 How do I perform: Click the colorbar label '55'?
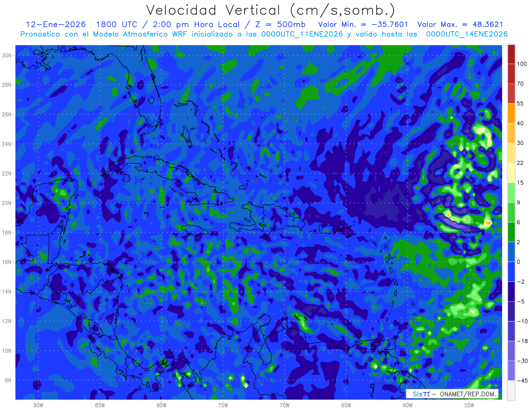point(520,103)
